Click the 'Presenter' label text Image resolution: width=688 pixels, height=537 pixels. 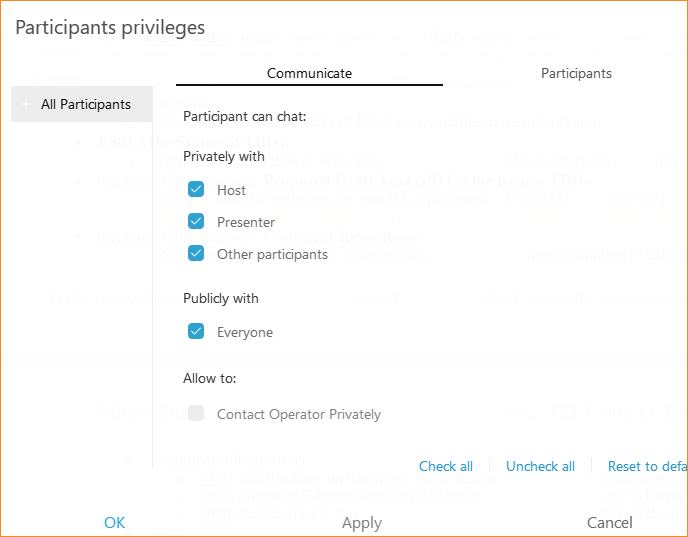(246, 222)
